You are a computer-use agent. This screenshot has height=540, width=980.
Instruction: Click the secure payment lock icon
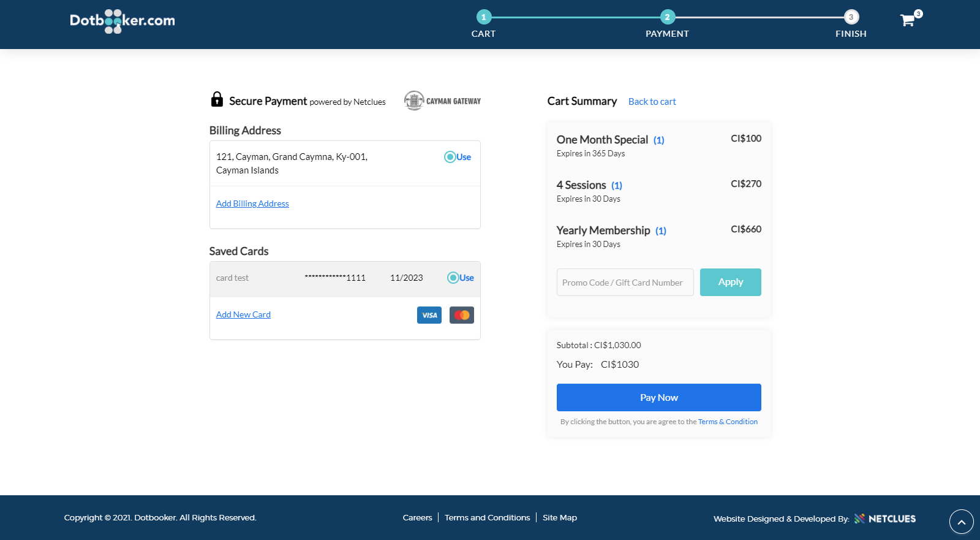click(217, 99)
